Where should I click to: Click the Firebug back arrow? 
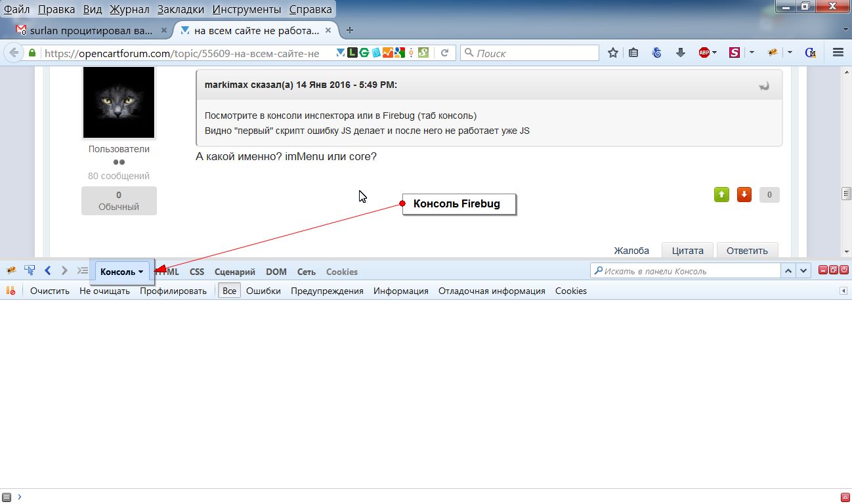pyautogui.click(x=47, y=270)
